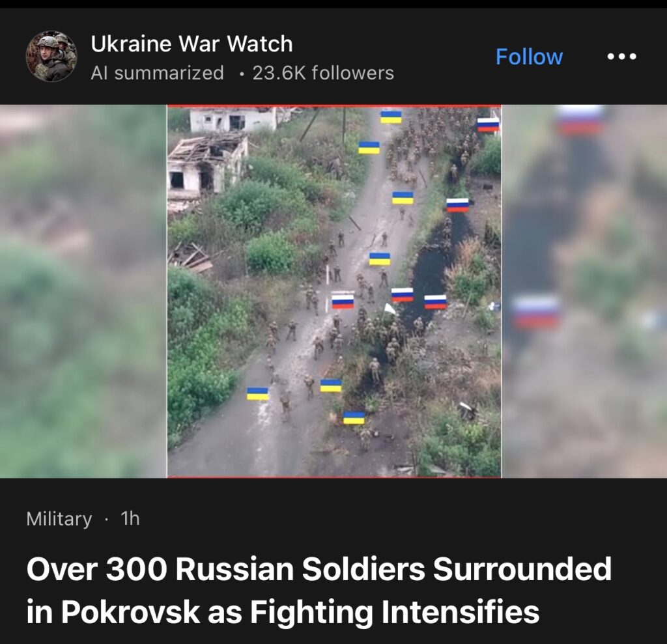Tap the topmost Ukrainian flag on the road
This screenshot has width=667, height=644.
click(391, 117)
